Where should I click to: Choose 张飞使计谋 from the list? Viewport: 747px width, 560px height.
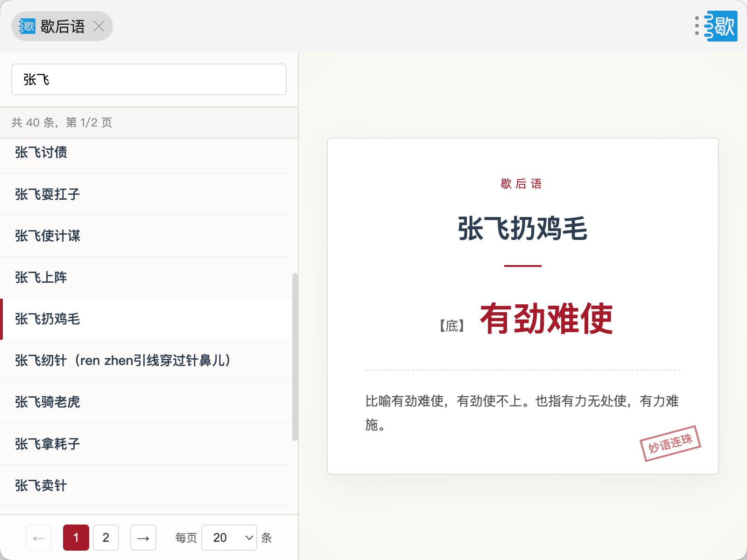[x=48, y=236]
